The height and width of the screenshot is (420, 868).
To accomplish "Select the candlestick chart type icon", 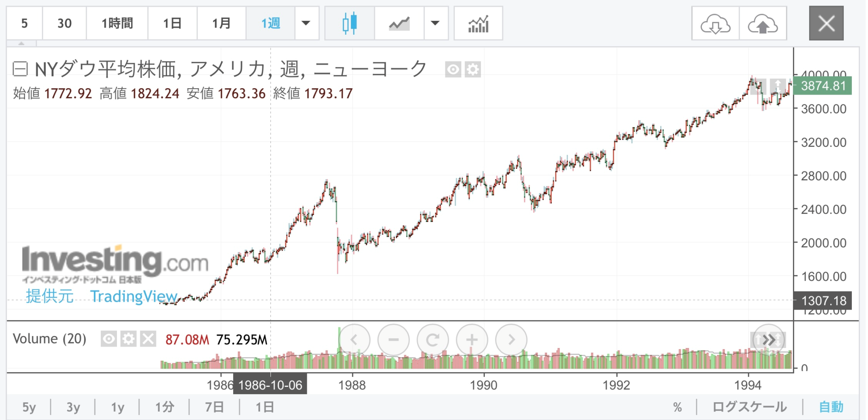I will coord(350,23).
